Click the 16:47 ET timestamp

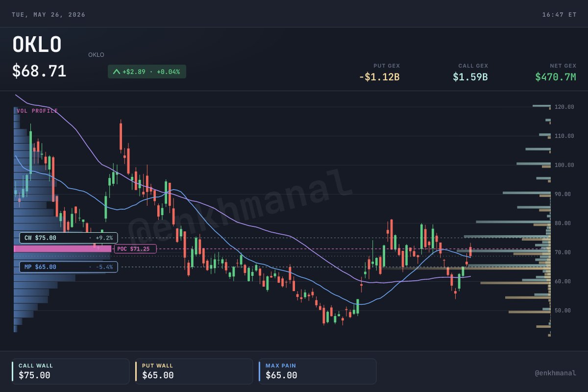[x=559, y=15]
